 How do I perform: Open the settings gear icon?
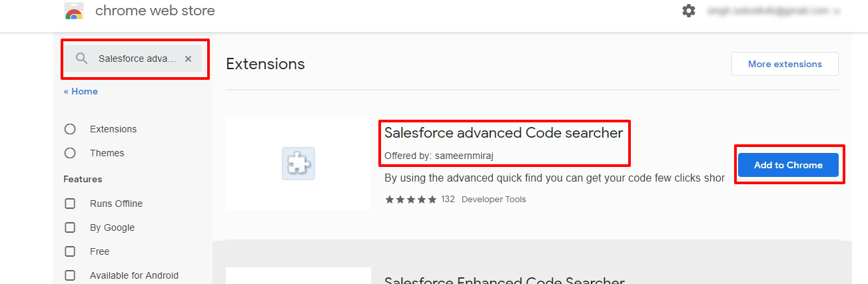click(x=689, y=11)
